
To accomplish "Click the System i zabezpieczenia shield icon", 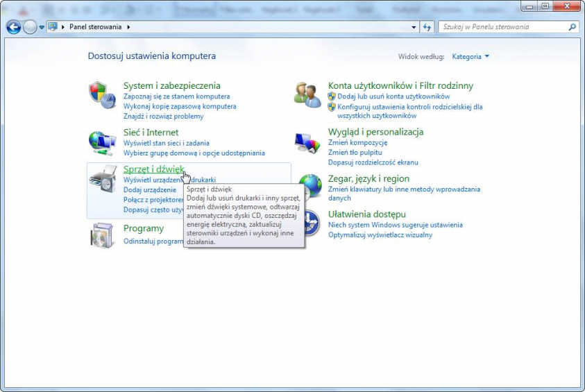I will 102,95.
